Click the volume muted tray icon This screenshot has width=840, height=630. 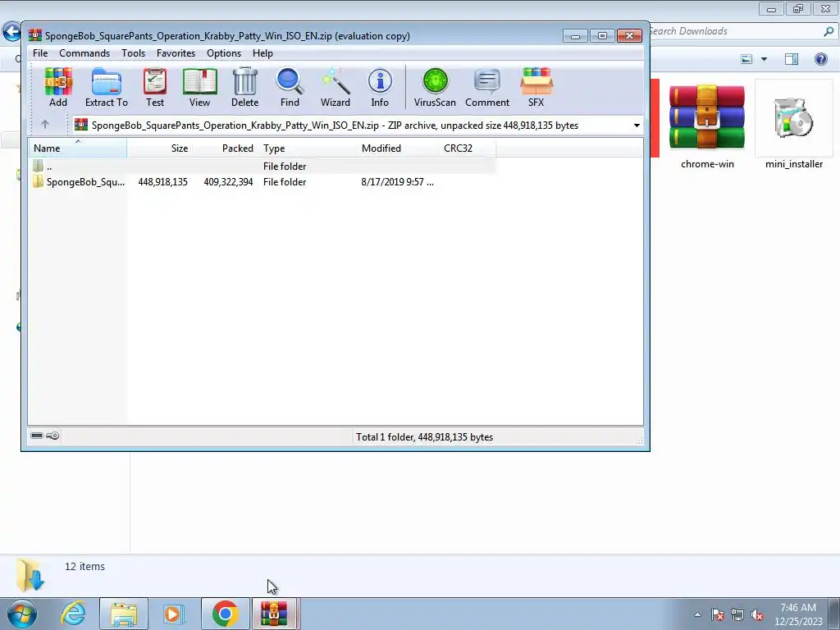pyautogui.click(x=757, y=614)
